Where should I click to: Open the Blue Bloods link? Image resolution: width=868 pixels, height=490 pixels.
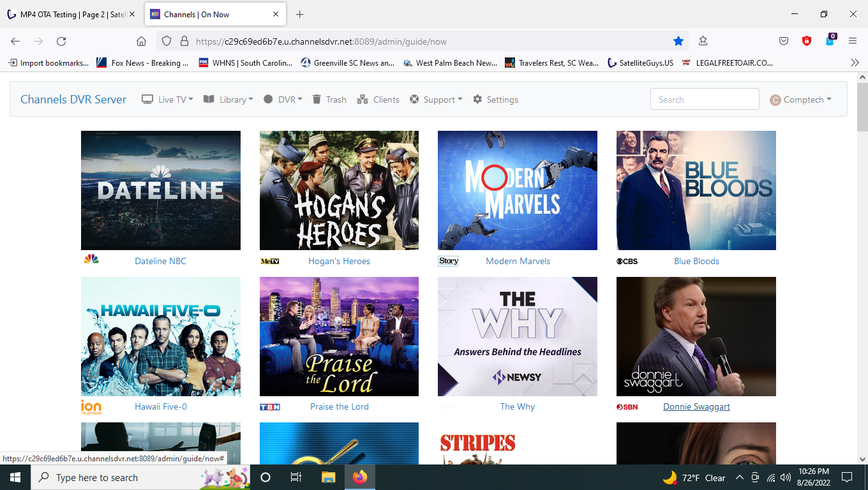[696, 261]
